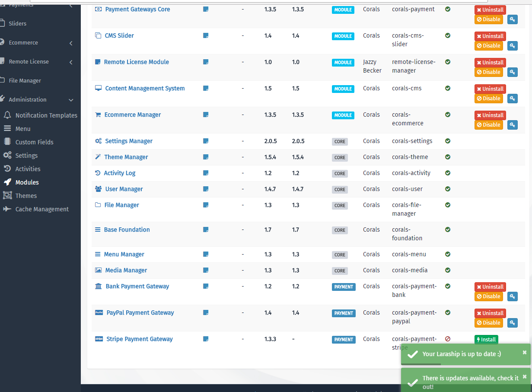Click the Themes icon in sidebar
The width and height of the screenshot is (532, 392).
pos(7,196)
